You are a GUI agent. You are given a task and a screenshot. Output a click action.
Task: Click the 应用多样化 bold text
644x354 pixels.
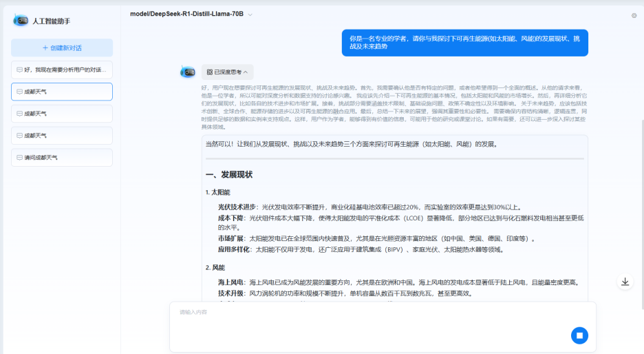(x=233, y=249)
